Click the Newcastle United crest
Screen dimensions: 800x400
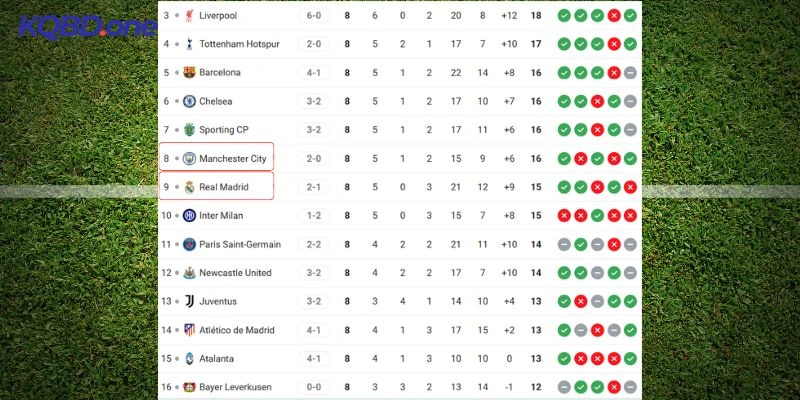click(189, 273)
